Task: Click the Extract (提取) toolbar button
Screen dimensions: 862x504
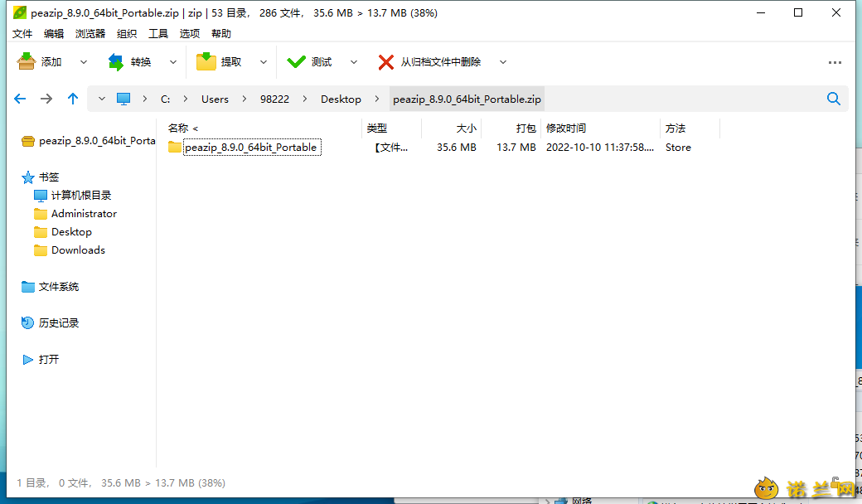Action: [x=219, y=62]
